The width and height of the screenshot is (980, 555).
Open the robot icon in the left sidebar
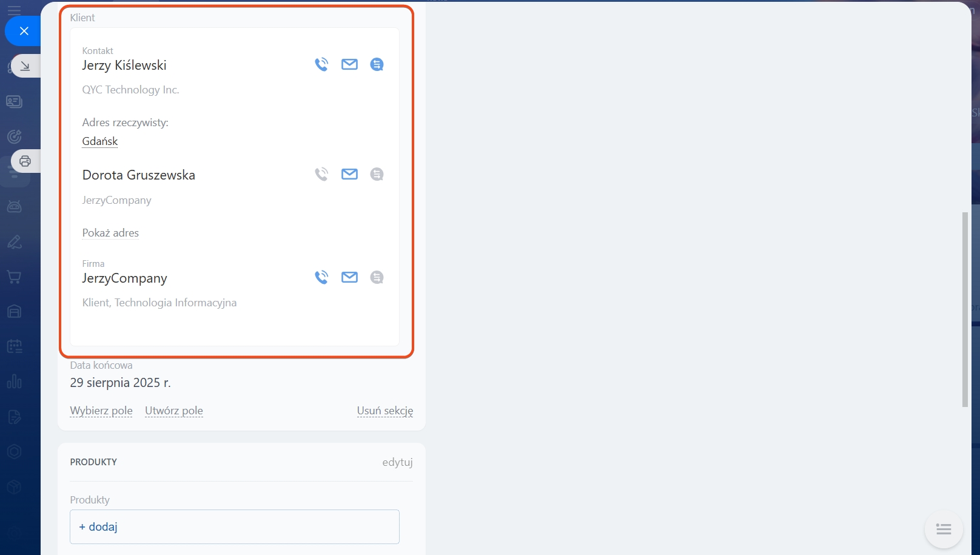[15, 207]
